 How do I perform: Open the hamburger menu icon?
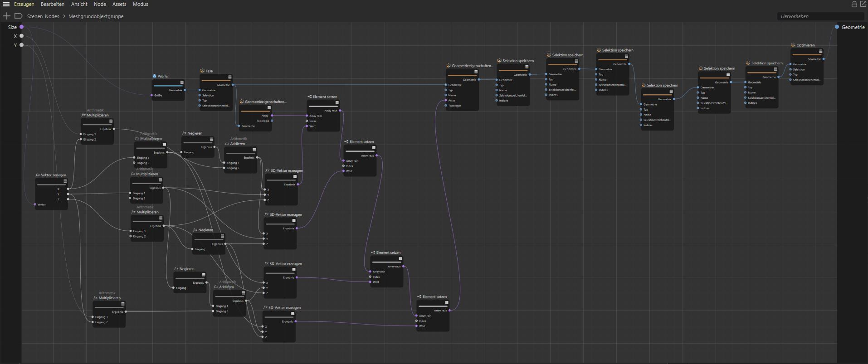[x=6, y=4]
